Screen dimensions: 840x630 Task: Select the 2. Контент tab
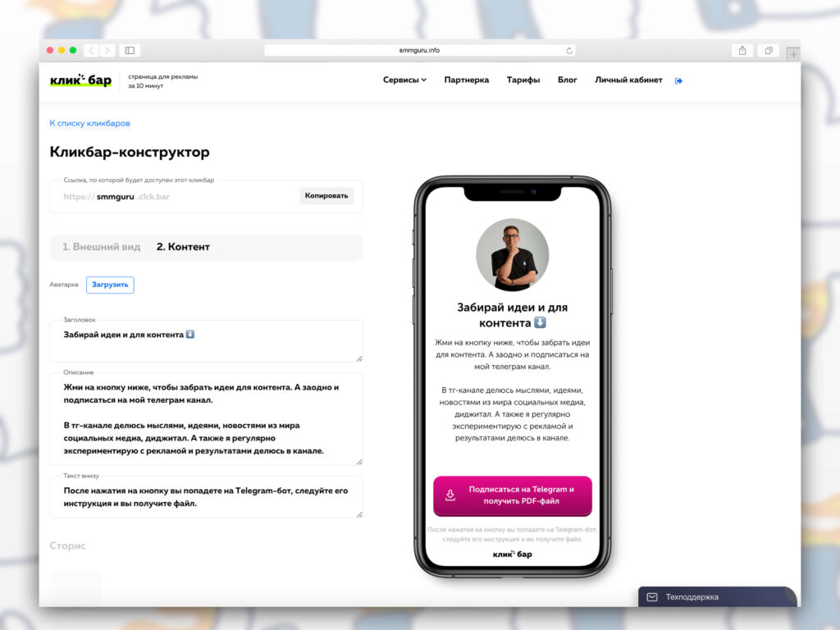183,247
